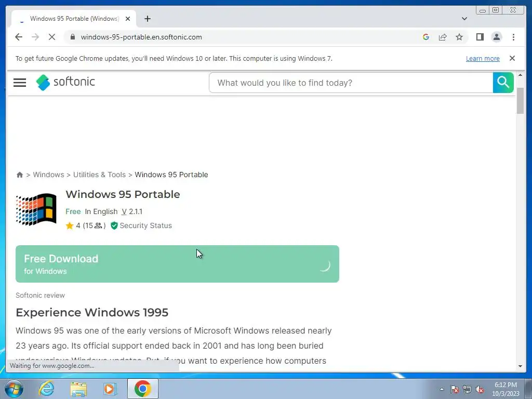Click the Experience Windows 1995 heading
The width and height of the screenshot is (532, 399).
click(x=92, y=312)
